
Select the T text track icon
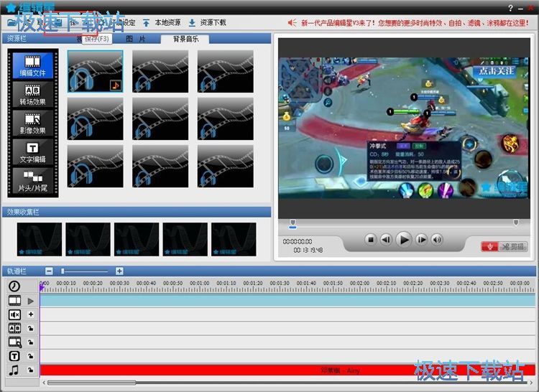(x=14, y=356)
